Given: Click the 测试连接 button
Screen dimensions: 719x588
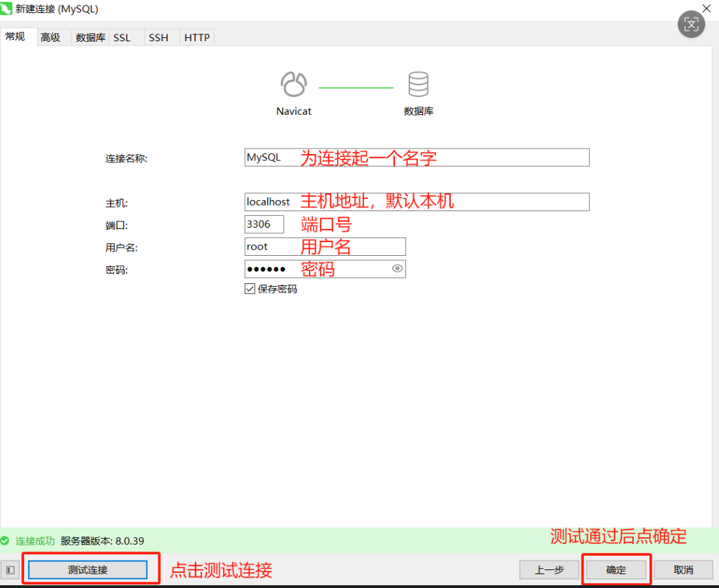Looking at the screenshot, I should coord(87,569).
